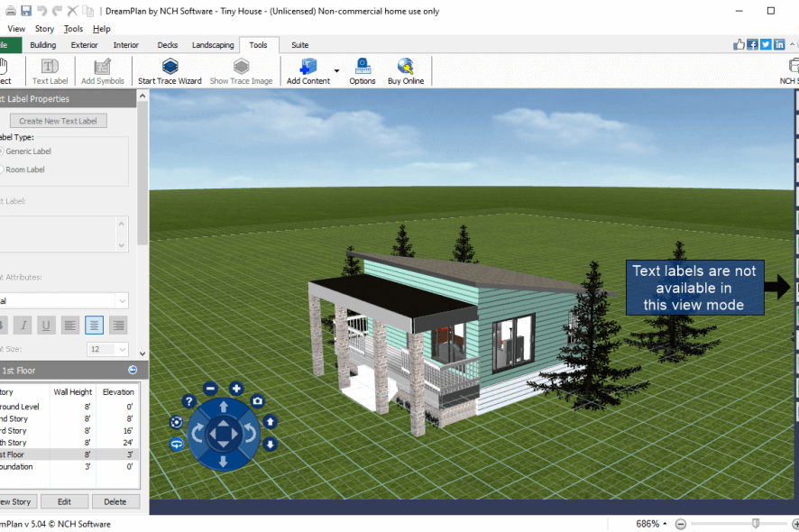Screen dimensions: 799x532
Task: Open the View menu
Action: pos(16,29)
